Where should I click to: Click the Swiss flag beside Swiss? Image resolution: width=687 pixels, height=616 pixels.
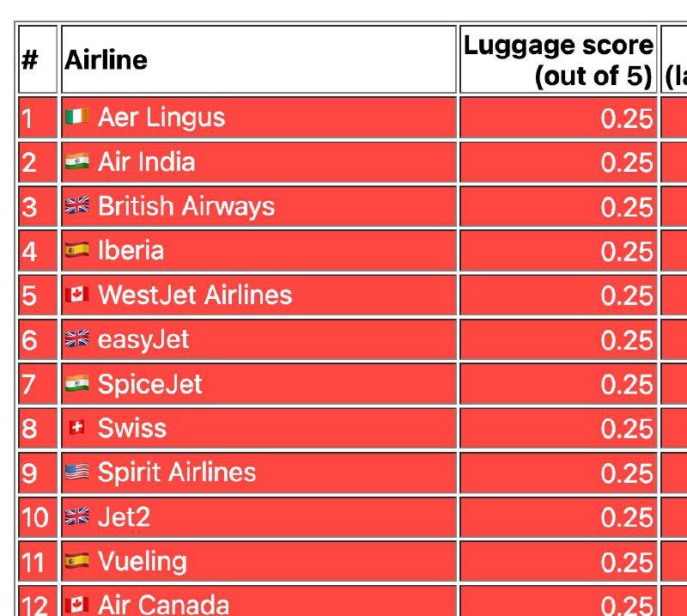tap(76, 428)
